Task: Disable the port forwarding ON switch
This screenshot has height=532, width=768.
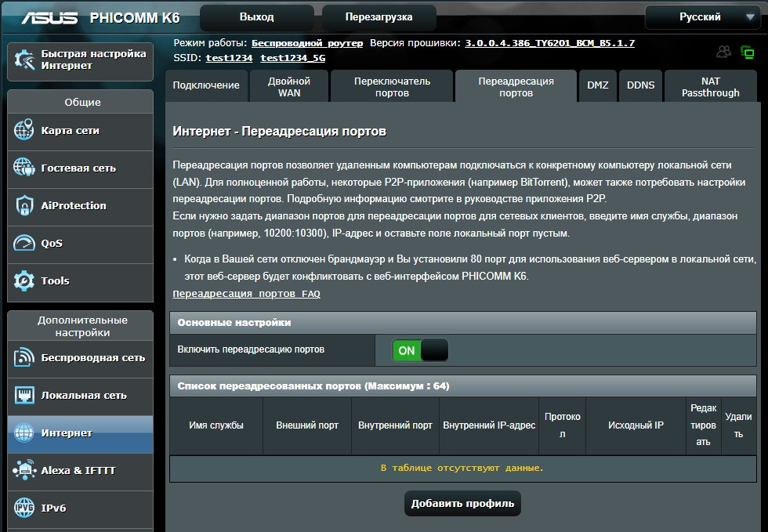Action: [420, 350]
